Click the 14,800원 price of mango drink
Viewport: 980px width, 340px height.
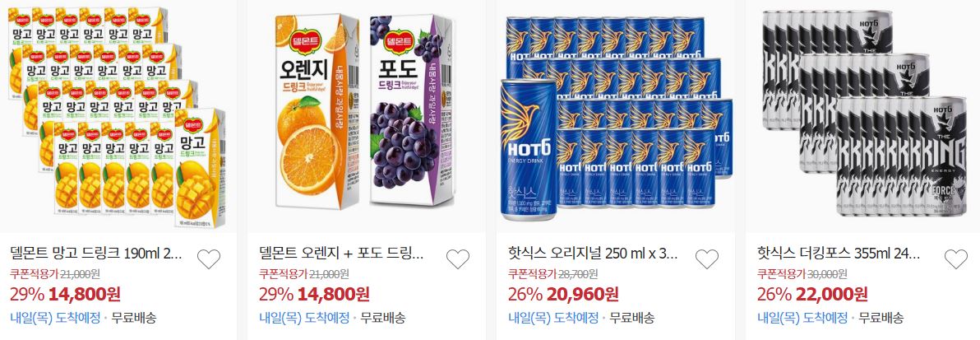click(85, 294)
